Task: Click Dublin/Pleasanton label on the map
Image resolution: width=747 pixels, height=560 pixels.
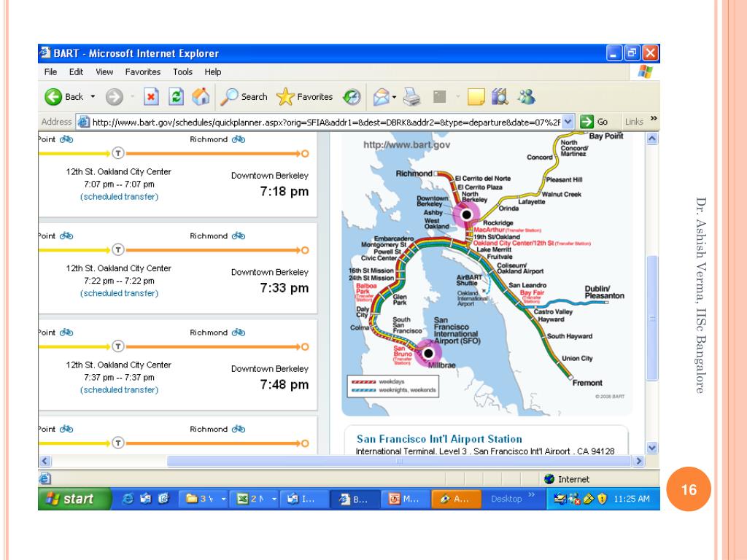Action: [604, 292]
